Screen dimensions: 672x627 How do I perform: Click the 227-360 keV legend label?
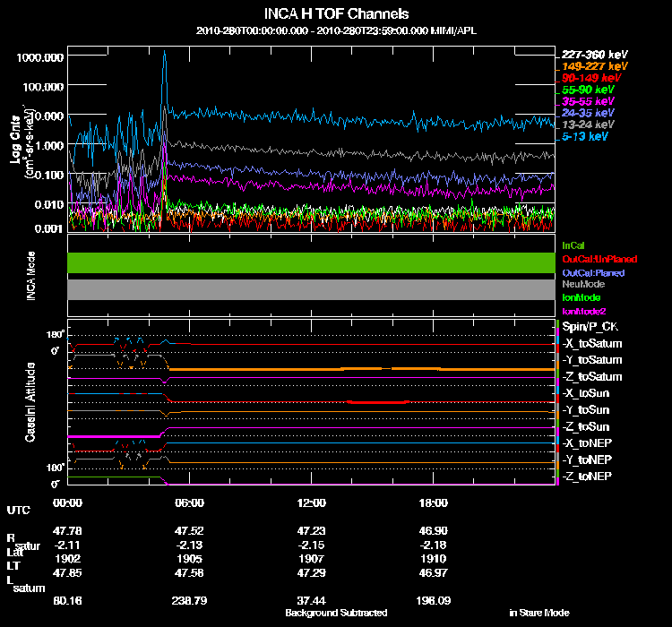pos(589,55)
